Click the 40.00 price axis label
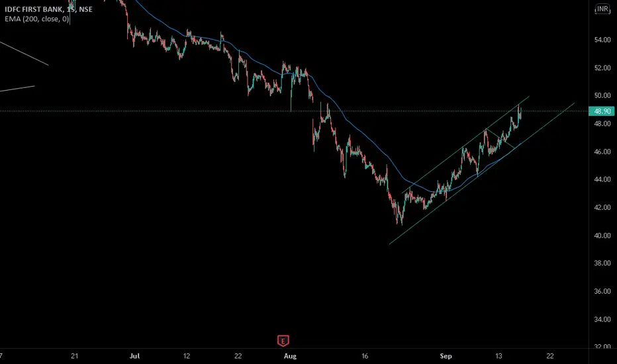Viewport: 617px width, 364px height. tap(602, 236)
